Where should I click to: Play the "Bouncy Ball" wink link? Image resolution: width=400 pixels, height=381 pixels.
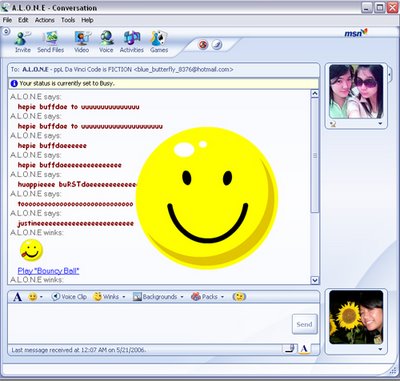point(48,271)
